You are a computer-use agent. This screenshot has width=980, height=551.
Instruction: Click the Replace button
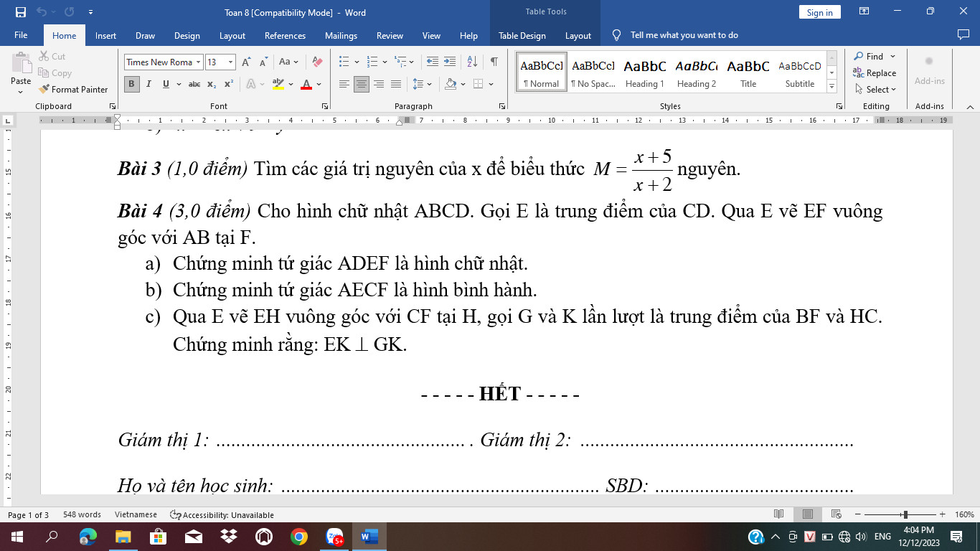click(x=875, y=73)
